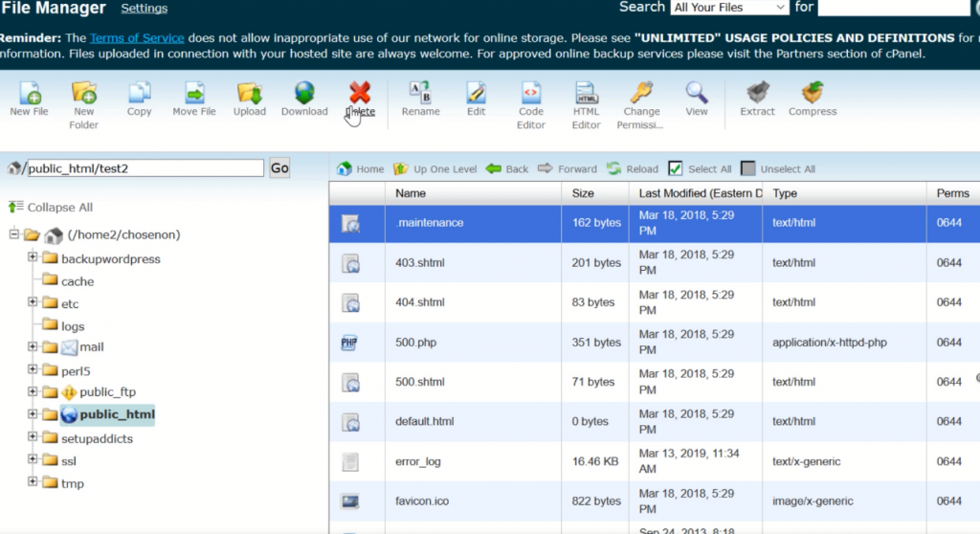Go Forward in file navigation
980x534 pixels.
tap(567, 168)
